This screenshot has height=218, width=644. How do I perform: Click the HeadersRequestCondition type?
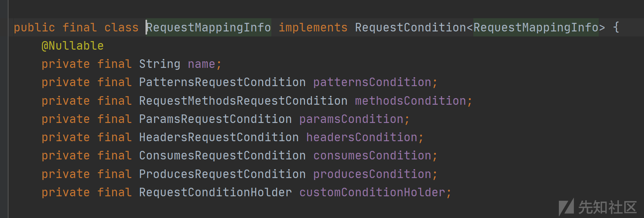pos(219,137)
